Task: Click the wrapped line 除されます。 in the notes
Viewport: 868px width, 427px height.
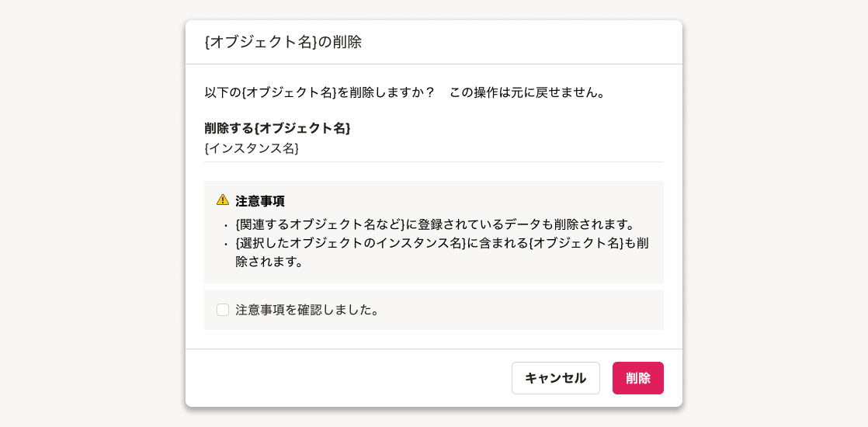Action: click(x=269, y=262)
